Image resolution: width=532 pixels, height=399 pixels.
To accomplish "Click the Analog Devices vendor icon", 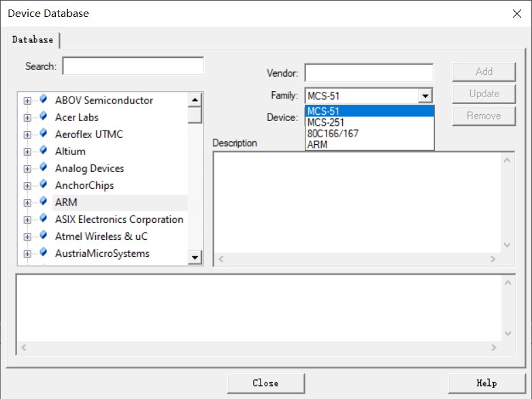I will click(43, 167).
